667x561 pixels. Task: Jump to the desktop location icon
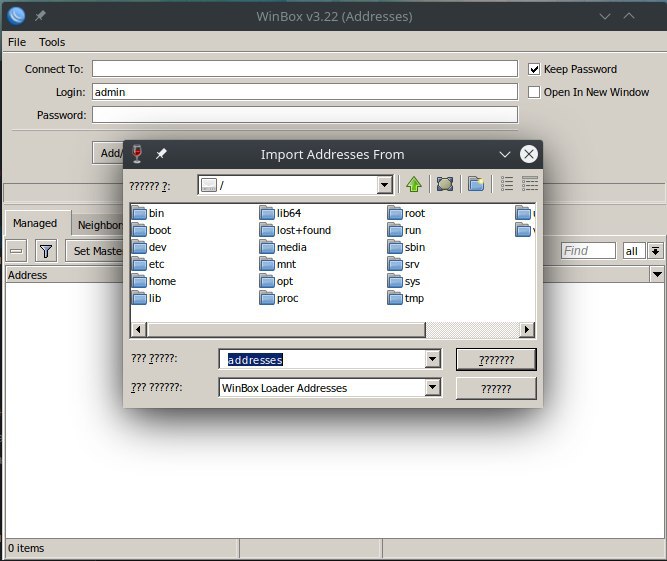(445, 185)
